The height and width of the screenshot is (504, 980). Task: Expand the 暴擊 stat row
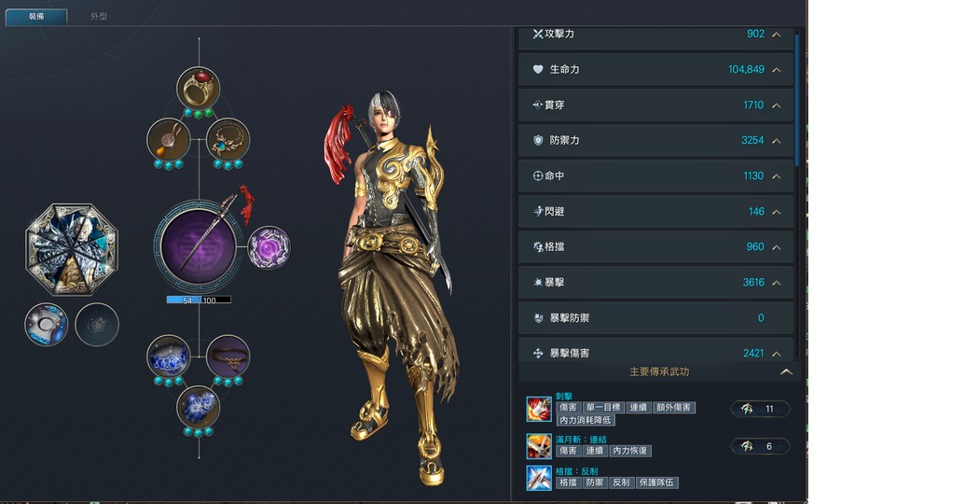[x=776, y=283]
